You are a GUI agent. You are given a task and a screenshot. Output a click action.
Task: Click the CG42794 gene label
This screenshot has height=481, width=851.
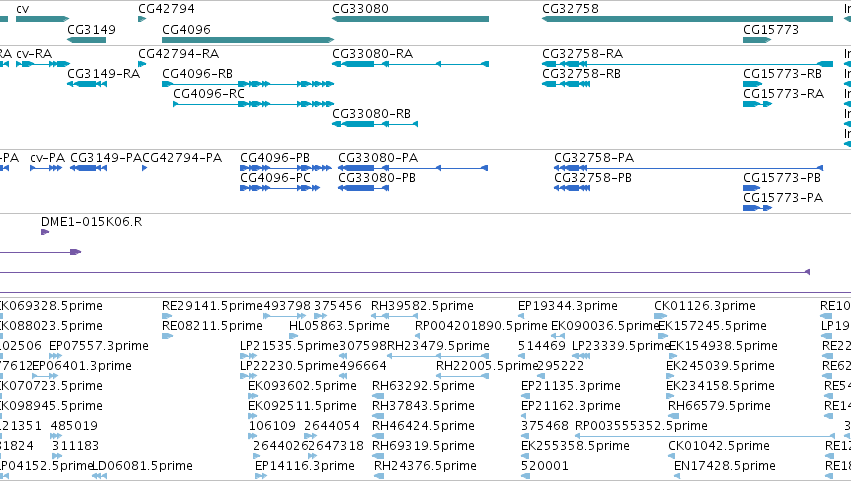coord(166,9)
